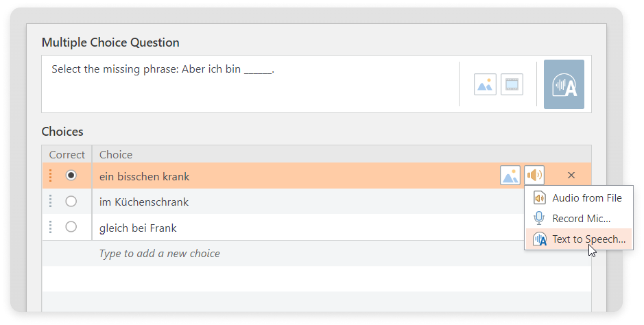Click the large text-to-speech button for question
Viewport: 644px width, 325px height.
564,84
